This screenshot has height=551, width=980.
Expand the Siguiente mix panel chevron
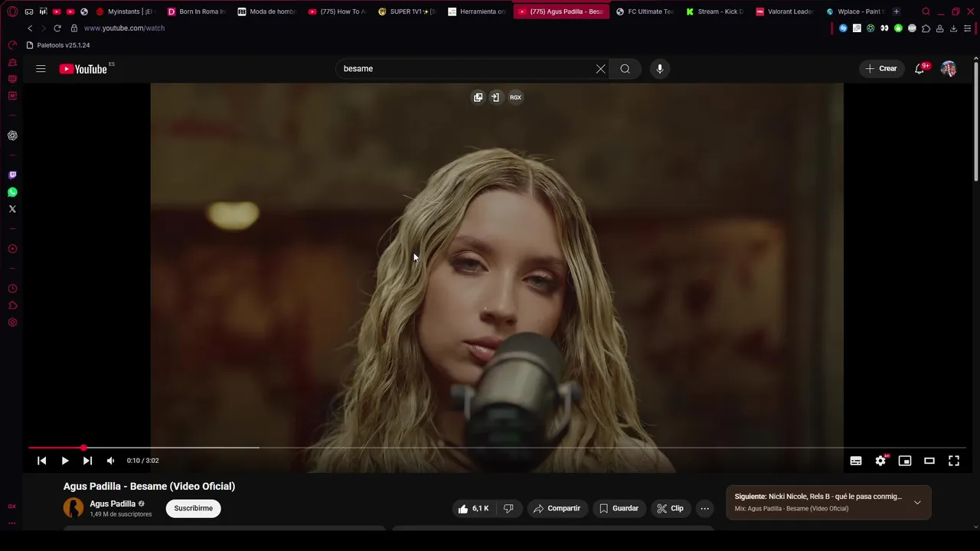tap(917, 503)
